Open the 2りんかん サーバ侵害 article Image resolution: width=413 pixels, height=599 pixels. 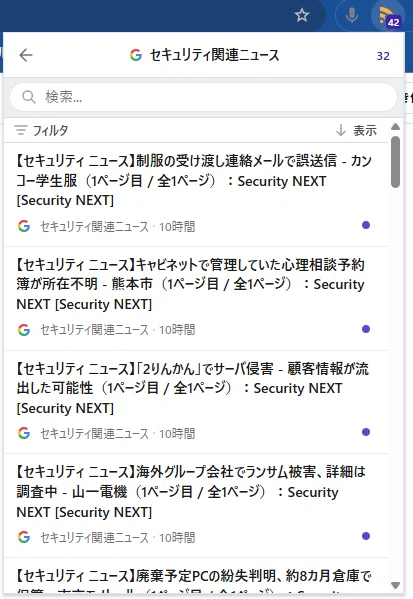pyautogui.click(x=192, y=388)
